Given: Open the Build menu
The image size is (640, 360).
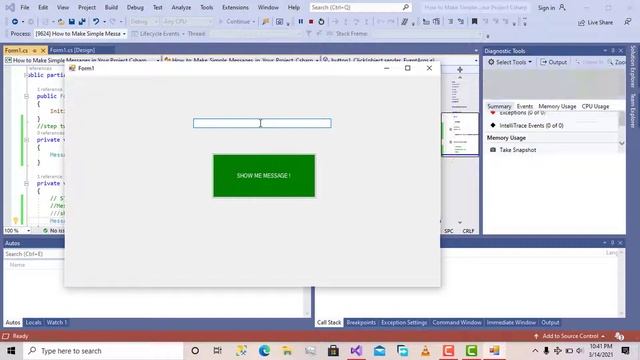Looking at the screenshot, I should click(x=111, y=7).
